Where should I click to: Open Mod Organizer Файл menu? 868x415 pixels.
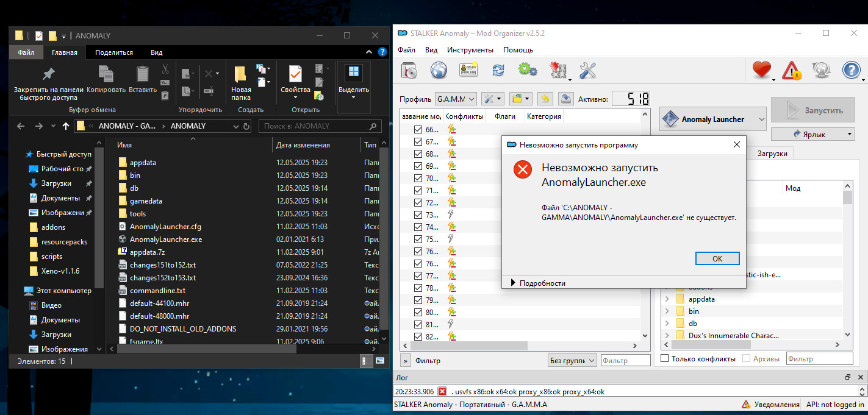coord(406,50)
